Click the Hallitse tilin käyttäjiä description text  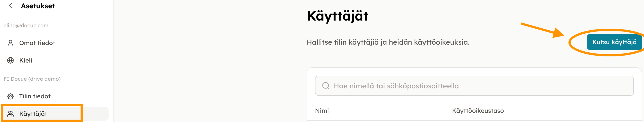(388, 42)
